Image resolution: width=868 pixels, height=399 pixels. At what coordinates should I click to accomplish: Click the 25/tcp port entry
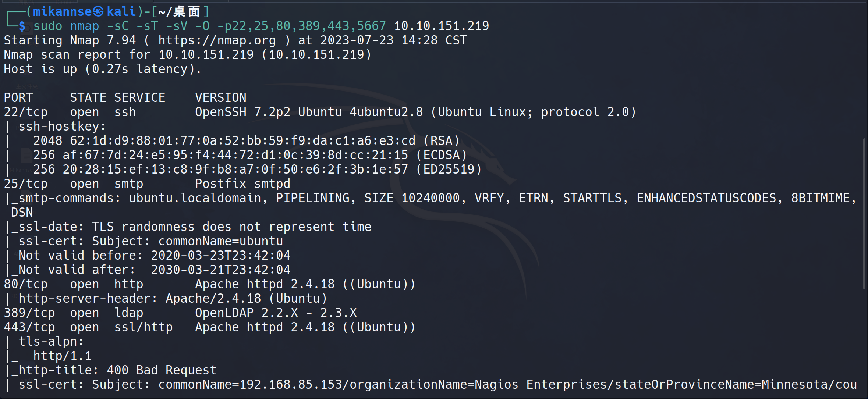click(26, 184)
